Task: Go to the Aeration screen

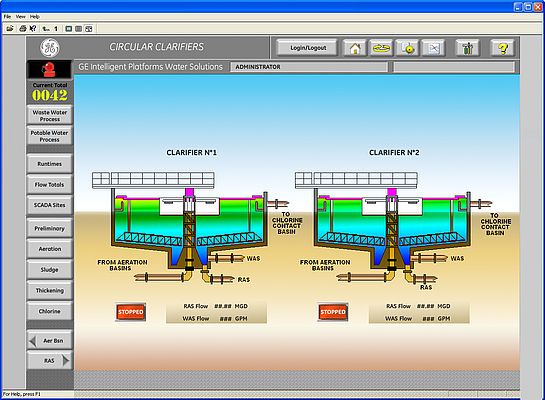Action: coord(50,249)
